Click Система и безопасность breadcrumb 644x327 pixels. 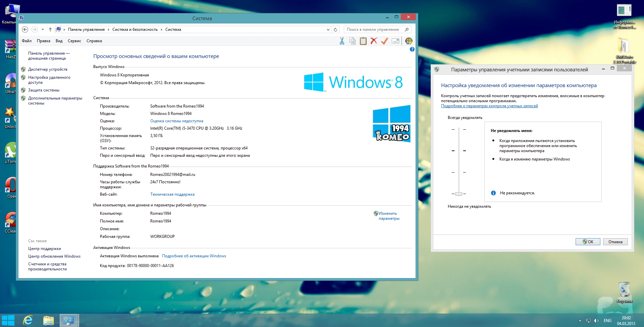[135, 29]
